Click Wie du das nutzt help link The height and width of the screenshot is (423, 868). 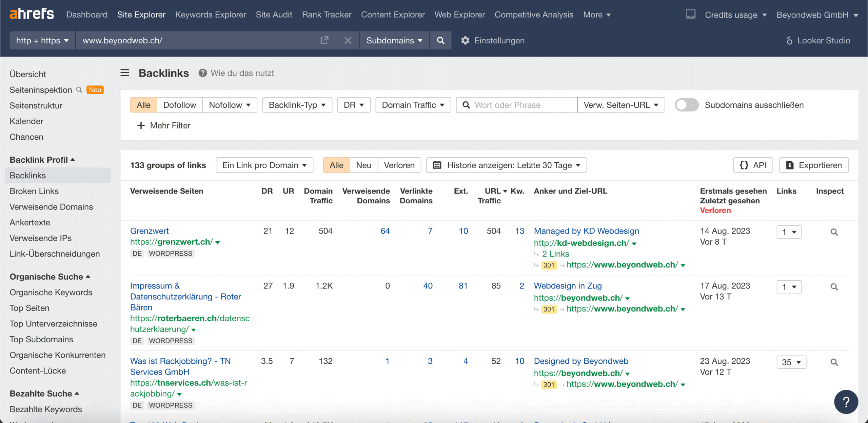pos(242,73)
